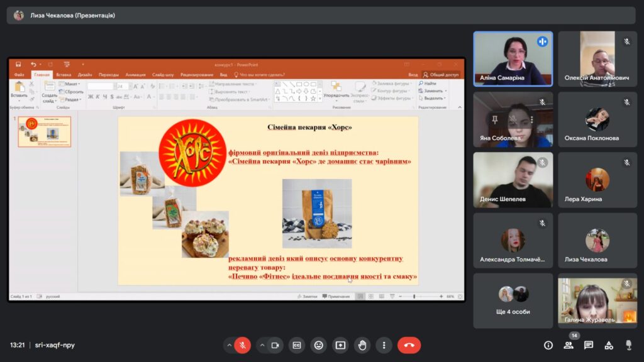Collapse the ribbon with the chevron
This screenshot has width=644, height=362.
(460, 107)
